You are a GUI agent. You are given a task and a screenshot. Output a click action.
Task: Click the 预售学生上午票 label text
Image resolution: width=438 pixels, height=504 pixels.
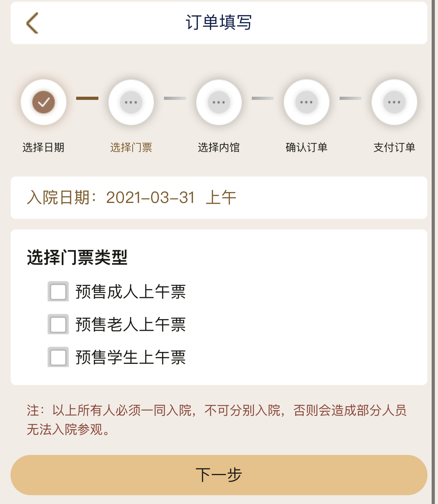pos(130,357)
